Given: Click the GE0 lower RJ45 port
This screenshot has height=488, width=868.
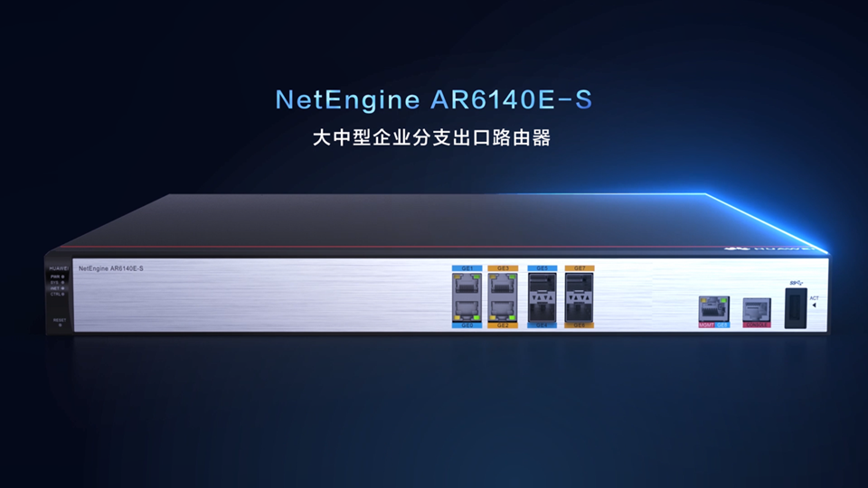Looking at the screenshot, I should 467,310.
